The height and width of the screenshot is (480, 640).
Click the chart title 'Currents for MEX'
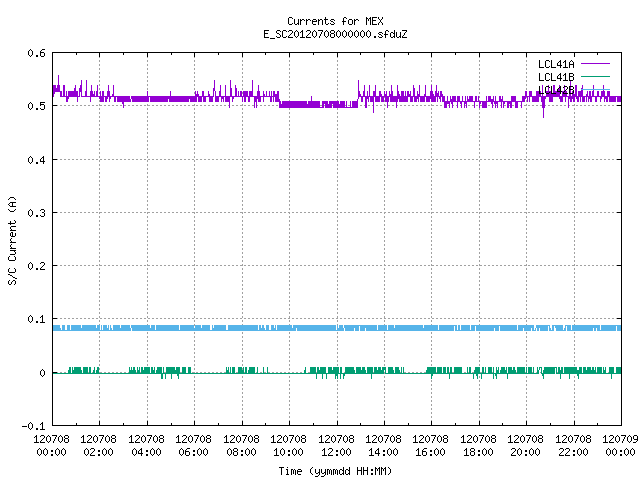click(x=335, y=21)
